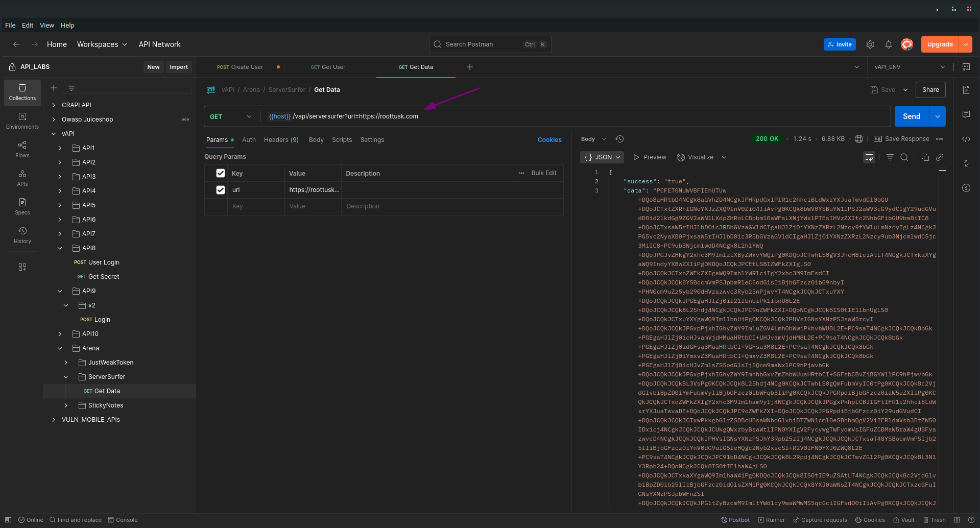The image size is (980, 528).
Task: Open the Console in status bar
Action: point(123,520)
